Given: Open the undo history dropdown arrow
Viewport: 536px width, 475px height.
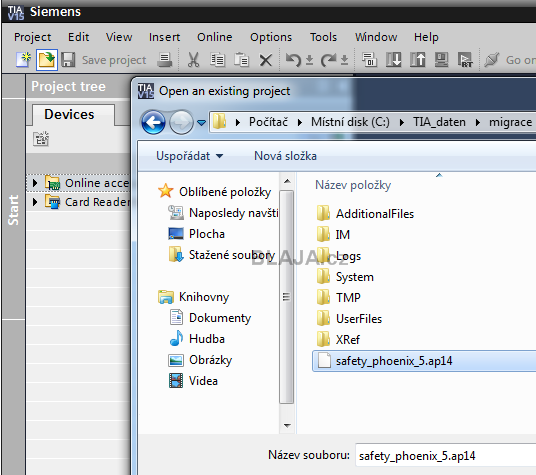Looking at the screenshot, I should pos(309,60).
